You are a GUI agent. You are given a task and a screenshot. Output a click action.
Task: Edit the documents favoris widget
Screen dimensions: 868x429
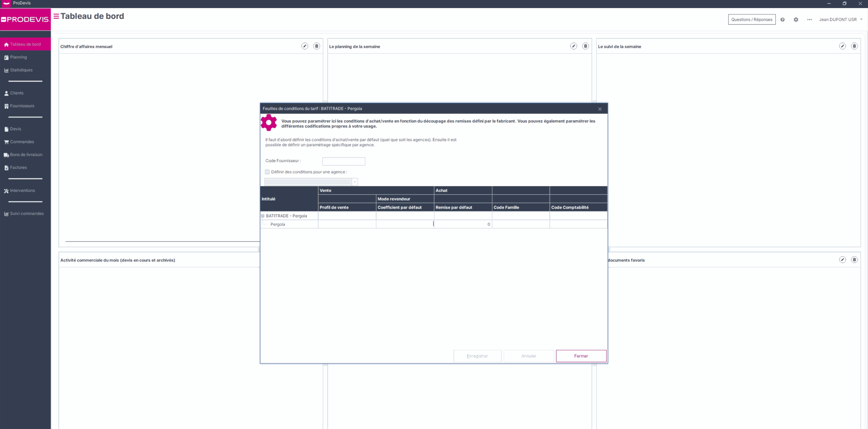pyautogui.click(x=843, y=260)
